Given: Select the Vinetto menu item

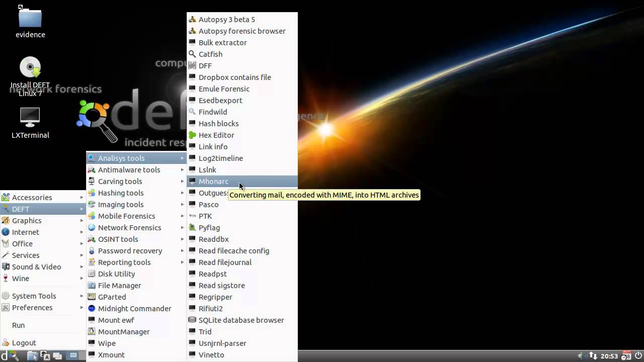Looking at the screenshot, I should coord(242,355).
